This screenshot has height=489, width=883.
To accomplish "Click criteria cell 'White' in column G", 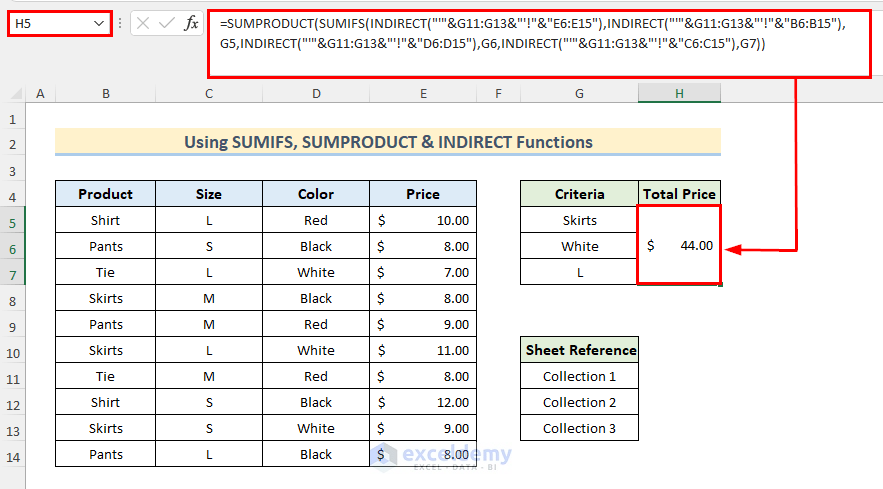I will coord(579,246).
